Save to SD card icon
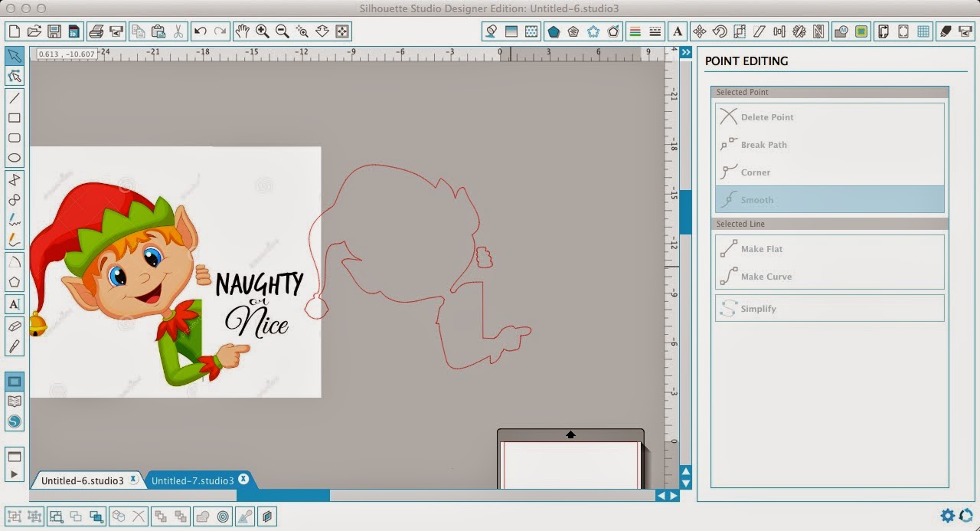This screenshot has height=531, width=980. point(73,31)
